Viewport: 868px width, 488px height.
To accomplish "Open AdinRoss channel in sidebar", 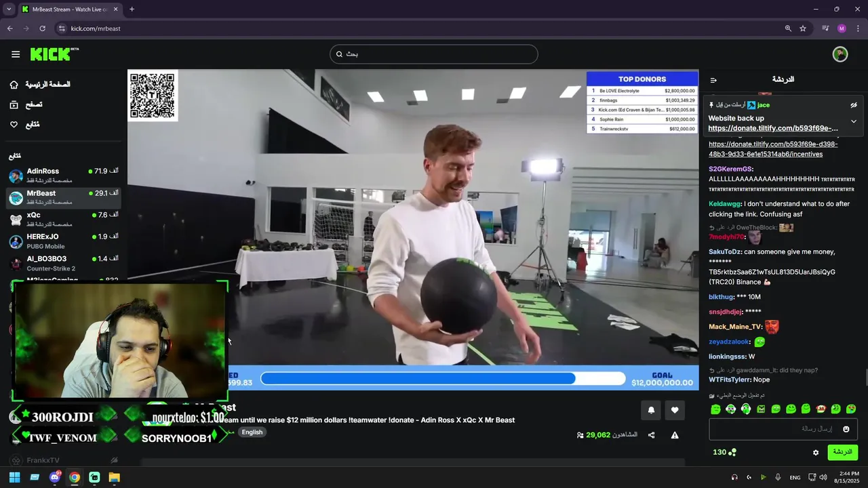I will tap(64, 176).
